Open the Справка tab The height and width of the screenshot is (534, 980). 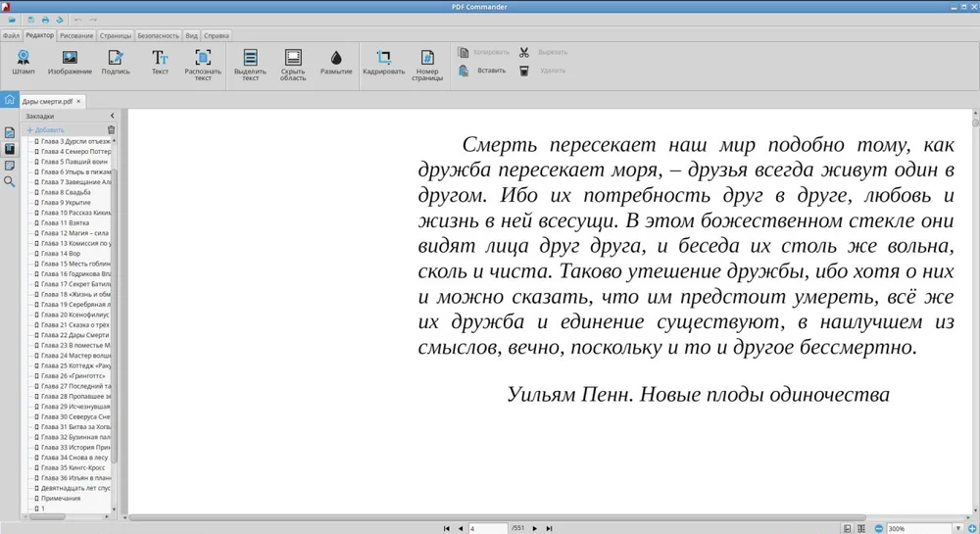(217, 35)
